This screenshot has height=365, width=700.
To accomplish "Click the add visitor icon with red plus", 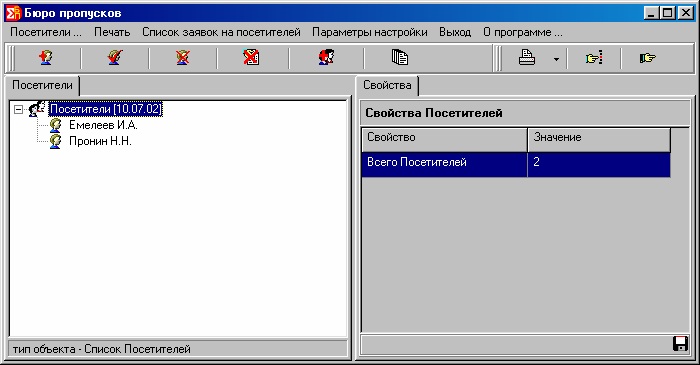I will [x=46, y=58].
